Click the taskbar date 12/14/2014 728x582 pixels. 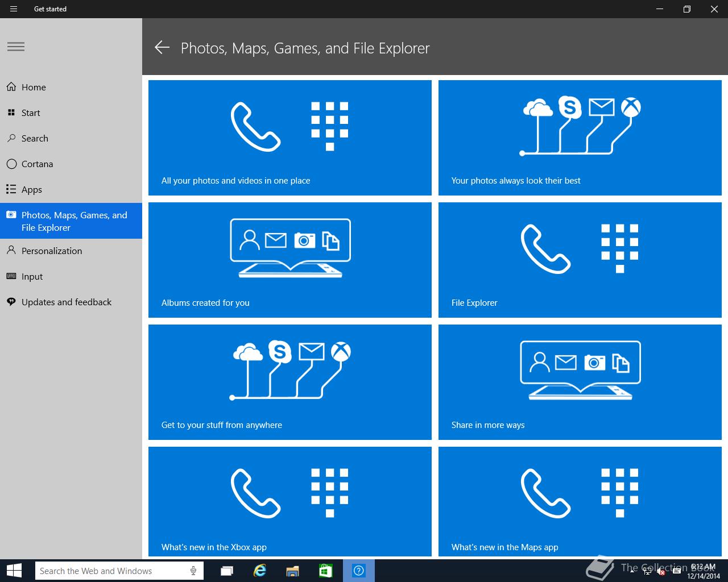[703, 576]
